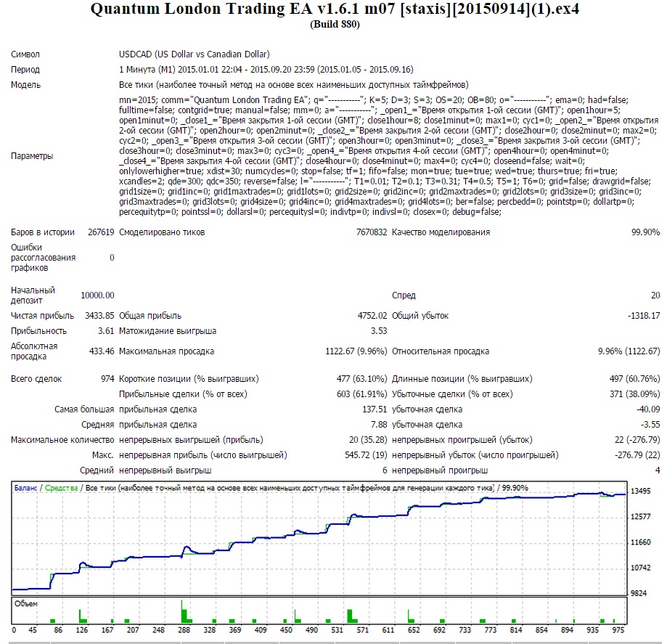Select the profit trades value 603 (61.91%)
This screenshot has width=667, height=644.
coord(361,394)
